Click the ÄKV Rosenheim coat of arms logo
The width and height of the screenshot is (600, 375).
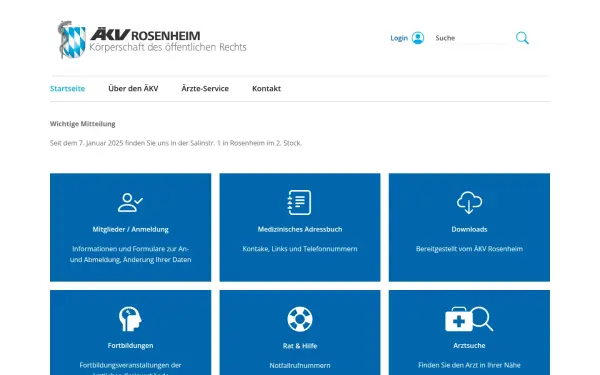(72, 40)
